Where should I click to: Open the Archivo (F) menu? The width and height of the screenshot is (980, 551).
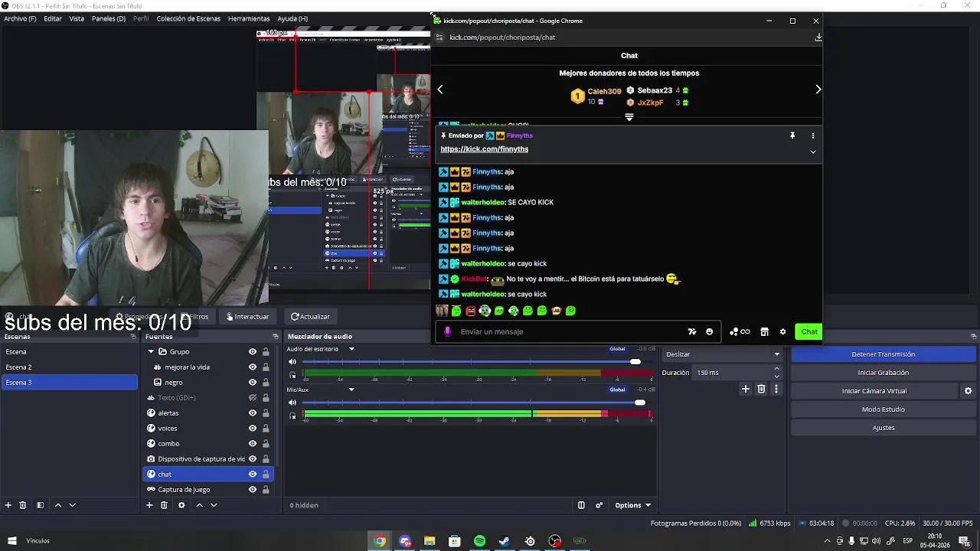[20, 18]
